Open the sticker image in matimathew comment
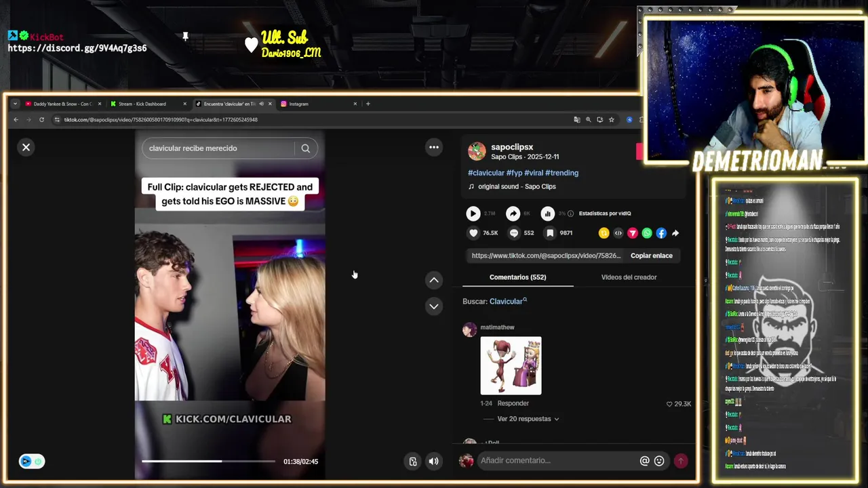The width and height of the screenshot is (868, 488). click(511, 366)
